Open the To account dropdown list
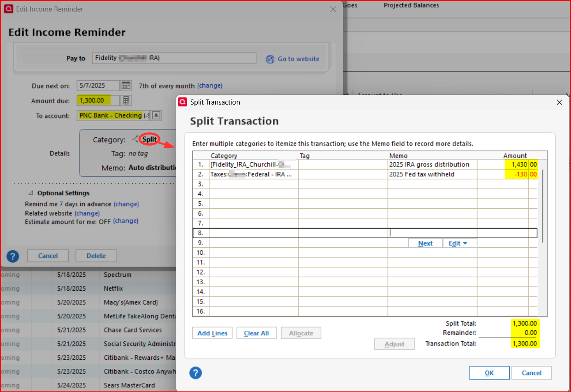Viewport: 571px width, 392px height. tap(156, 116)
